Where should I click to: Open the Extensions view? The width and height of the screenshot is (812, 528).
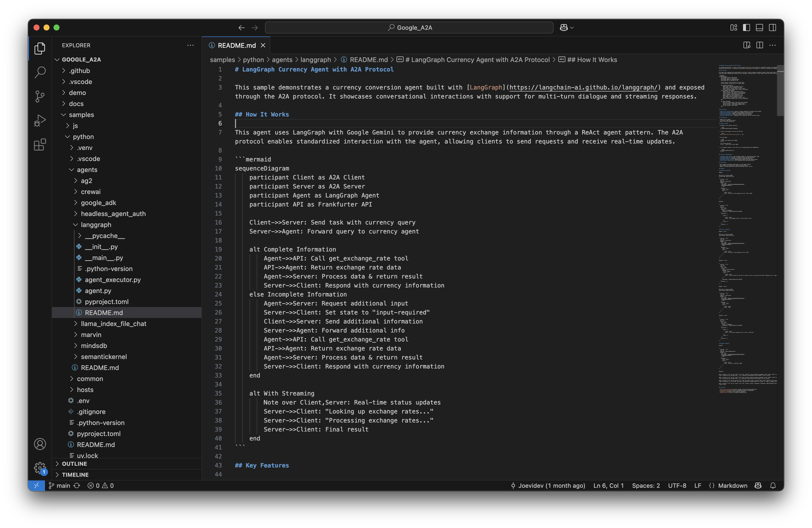pyautogui.click(x=40, y=144)
